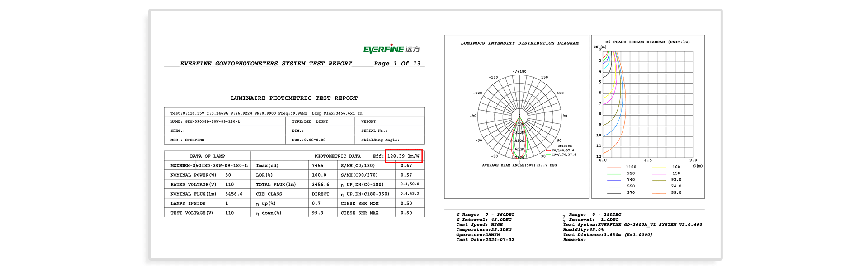Screen dimensions: 868x271
Task: Click the C90/270,37.8 polar legend entry
Action: (x=563, y=154)
